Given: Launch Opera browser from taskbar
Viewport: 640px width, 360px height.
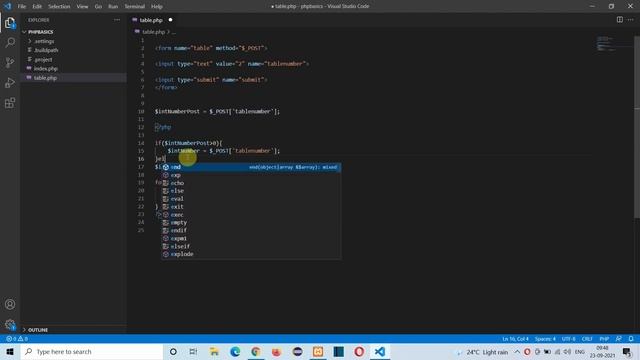Looking at the screenshot, I should [x=359, y=351].
